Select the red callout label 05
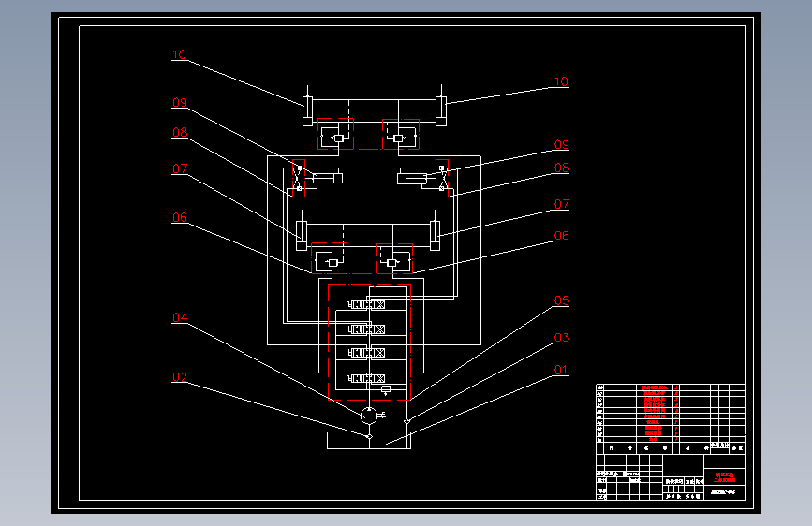Image resolution: width=812 pixels, height=526 pixels. click(x=562, y=300)
